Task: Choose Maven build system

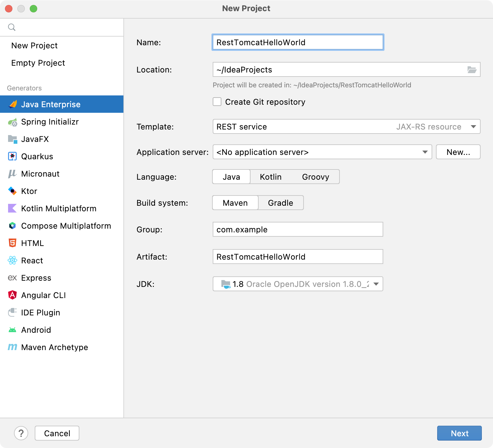Action: point(235,203)
